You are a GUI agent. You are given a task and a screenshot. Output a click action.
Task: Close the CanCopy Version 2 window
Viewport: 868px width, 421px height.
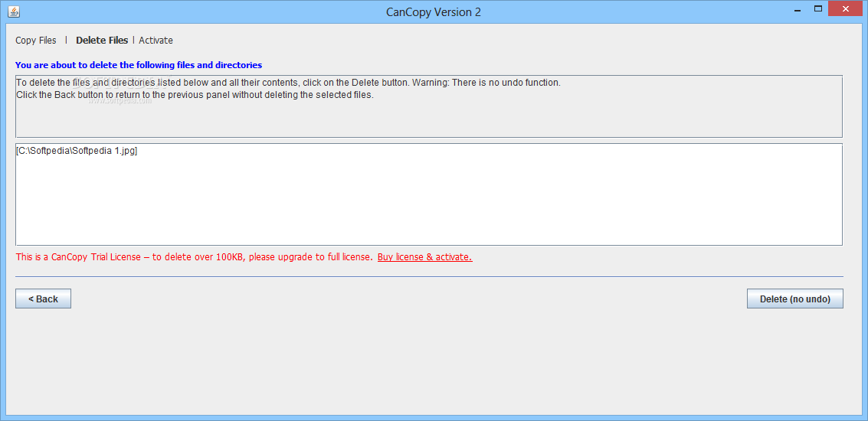click(845, 9)
